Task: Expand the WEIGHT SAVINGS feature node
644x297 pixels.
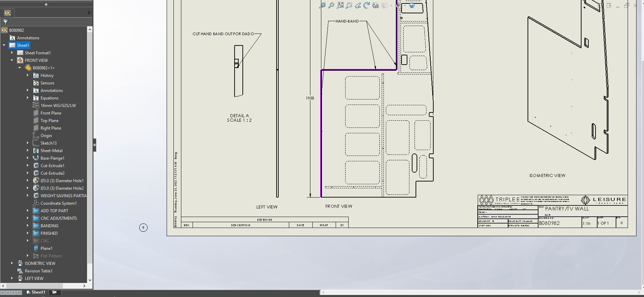Action: tap(28, 195)
